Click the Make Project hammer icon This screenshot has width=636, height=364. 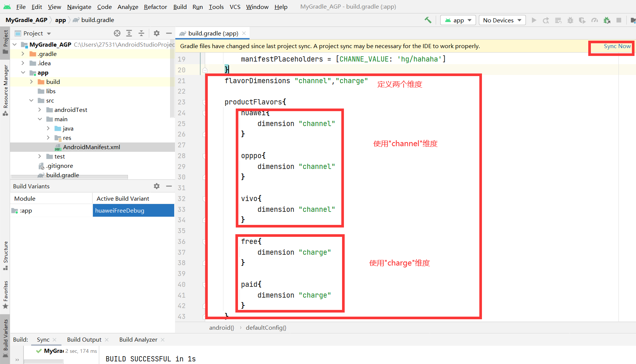(428, 20)
